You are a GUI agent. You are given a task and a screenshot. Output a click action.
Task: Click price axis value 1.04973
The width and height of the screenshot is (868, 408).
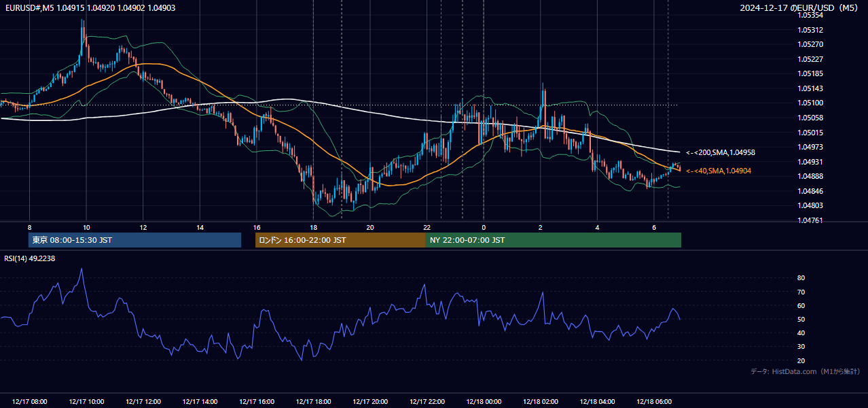[x=810, y=147]
